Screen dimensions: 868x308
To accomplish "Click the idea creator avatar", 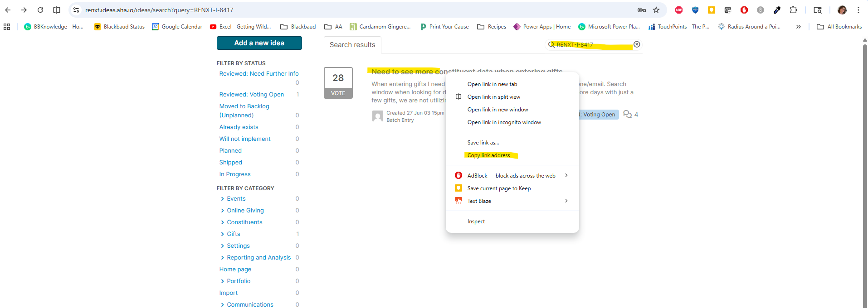I will click(x=377, y=116).
